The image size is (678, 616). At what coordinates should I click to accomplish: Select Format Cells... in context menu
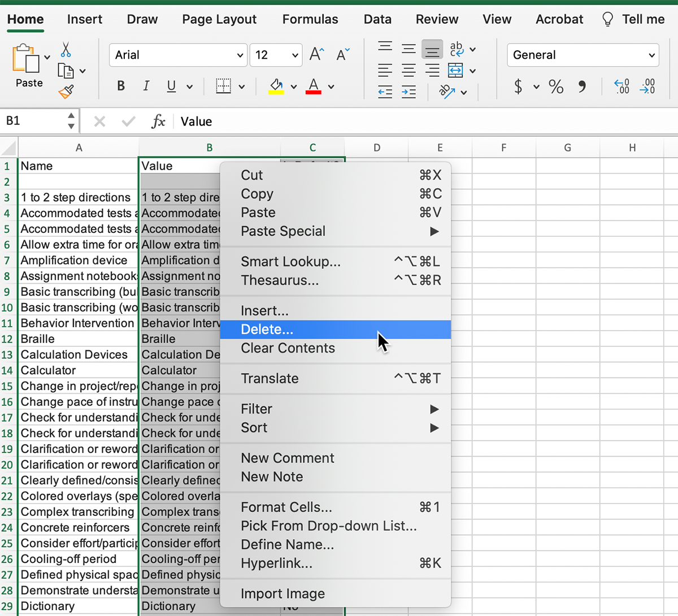[286, 507]
